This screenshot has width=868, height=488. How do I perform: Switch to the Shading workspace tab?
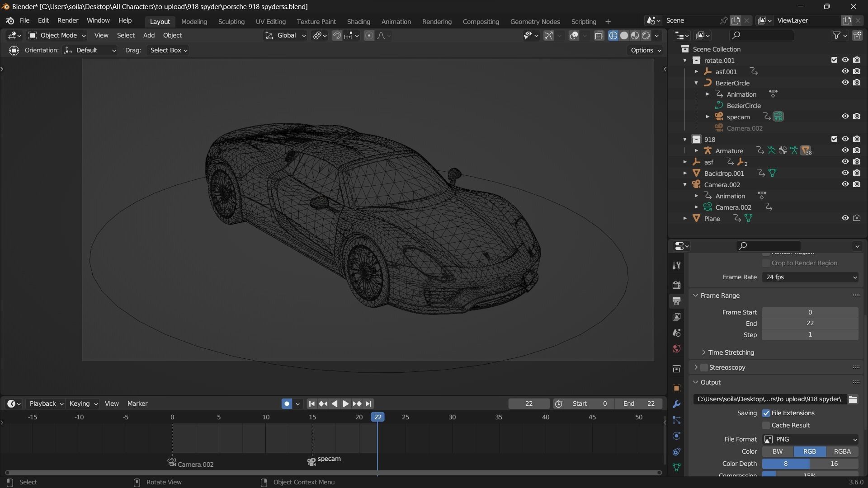pos(359,22)
